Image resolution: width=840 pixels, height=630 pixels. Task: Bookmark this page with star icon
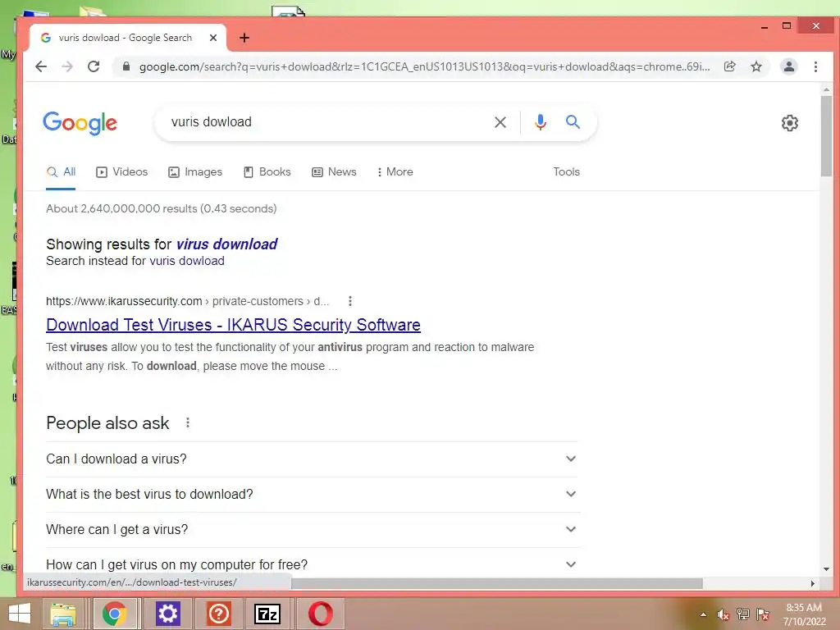tap(756, 66)
